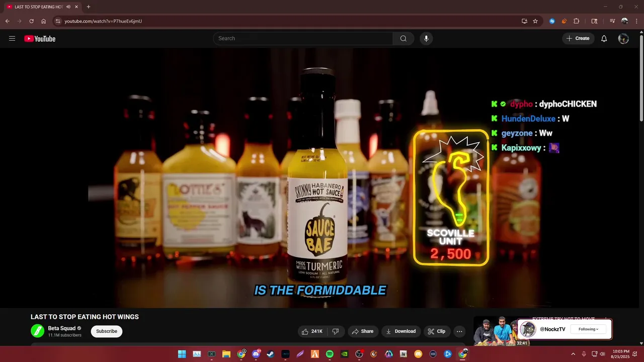Select the LAST TO STOP EATING HOT tab
Screen dimensions: 644x362
42,7
